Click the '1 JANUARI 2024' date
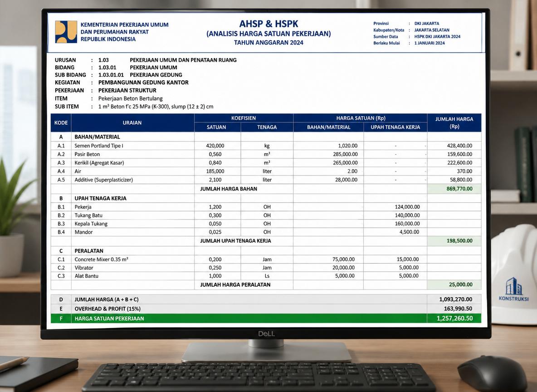 429,43
